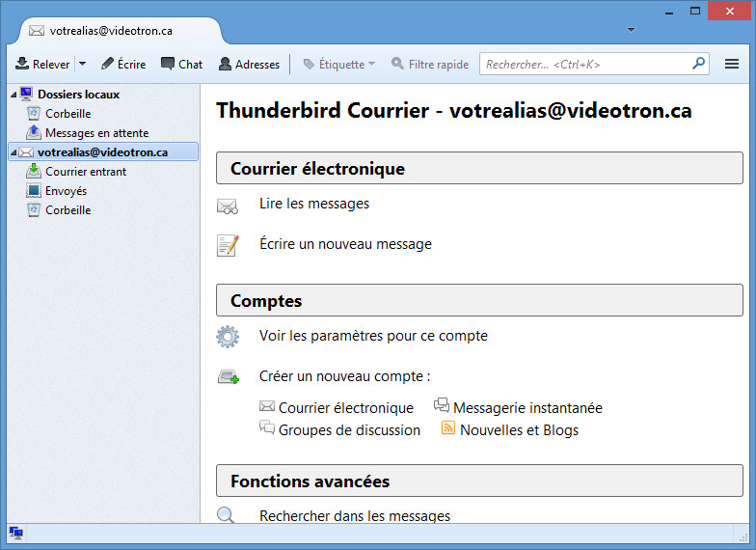756x550 pixels.
Task: Click the Comptes section header
Action: coord(480,301)
